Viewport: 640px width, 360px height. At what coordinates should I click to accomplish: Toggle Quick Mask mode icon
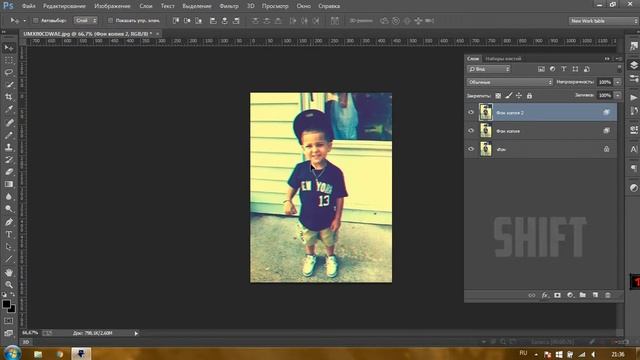pyautogui.click(x=9, y=321)
